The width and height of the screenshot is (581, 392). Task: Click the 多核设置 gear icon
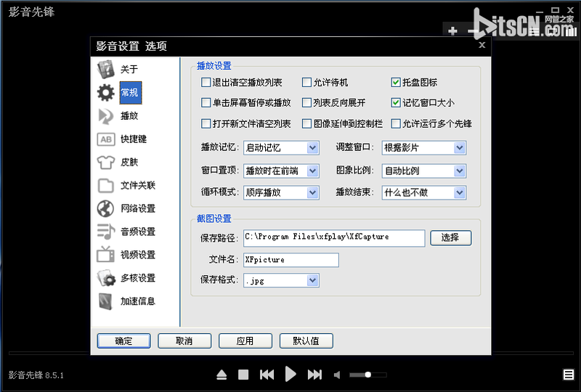pyautogui.click(x=106, y=278)
